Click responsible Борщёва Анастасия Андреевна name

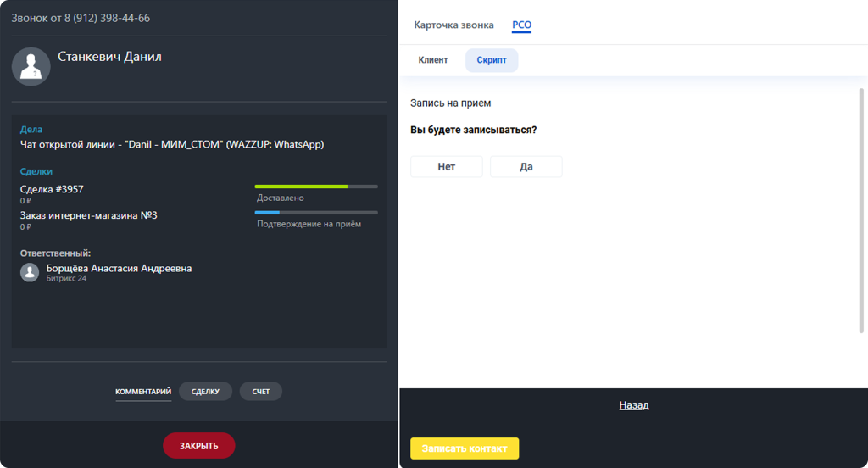point(119,268)
